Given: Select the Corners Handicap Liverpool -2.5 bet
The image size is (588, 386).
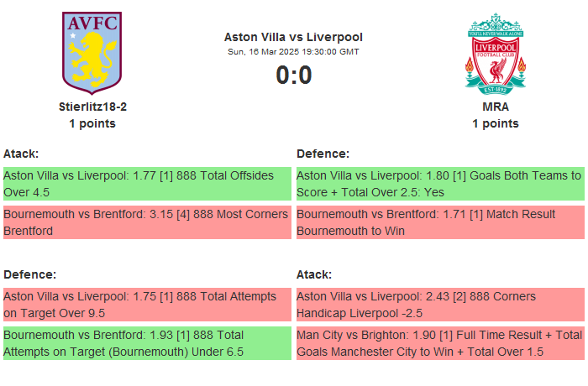Looking at the screenshot, I should [x=439, y=305].
